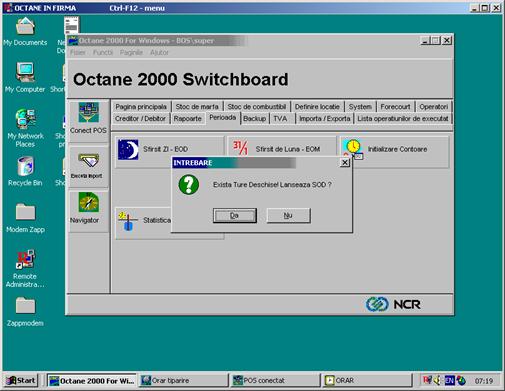Open the Remote Administrator desktop icon
505x391 pixels.
pyautogui.click(x=25, y=259)
